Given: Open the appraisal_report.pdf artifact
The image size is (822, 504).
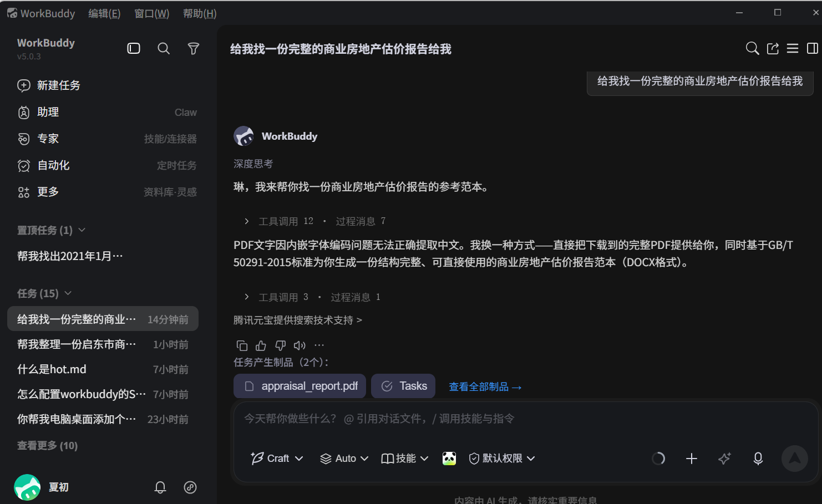Looking at the screenshot, I should 300,386.
